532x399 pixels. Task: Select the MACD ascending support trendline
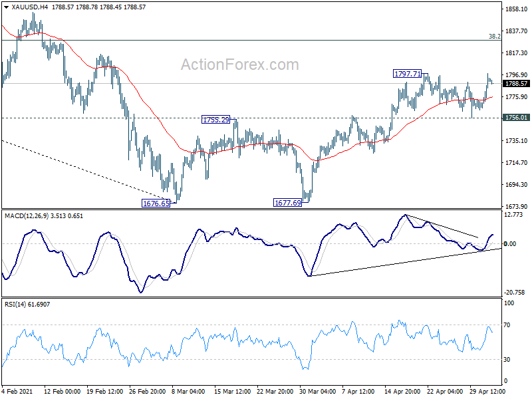click(406, 262)
